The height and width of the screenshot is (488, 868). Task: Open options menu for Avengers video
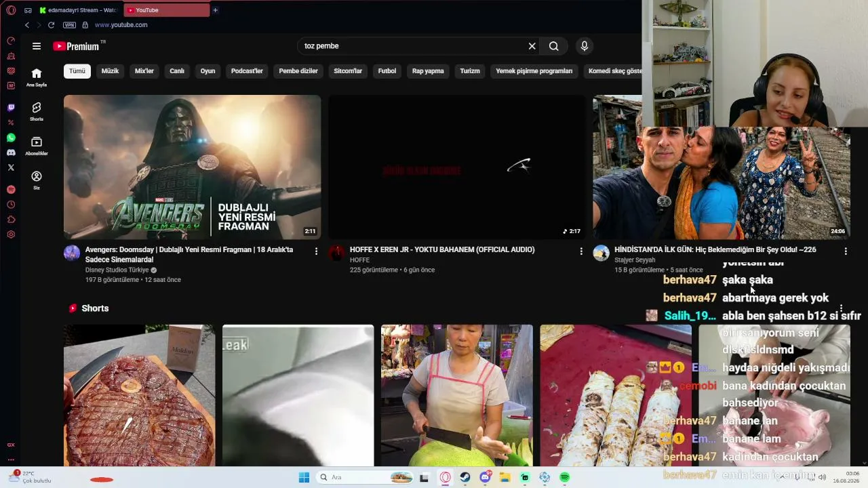click(x=316, y=251)
